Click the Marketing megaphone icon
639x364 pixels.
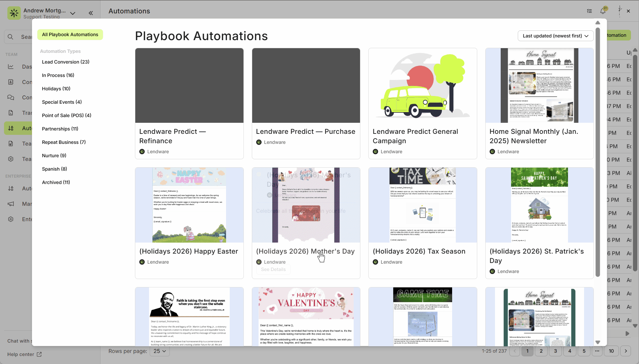tap(11, 204)
